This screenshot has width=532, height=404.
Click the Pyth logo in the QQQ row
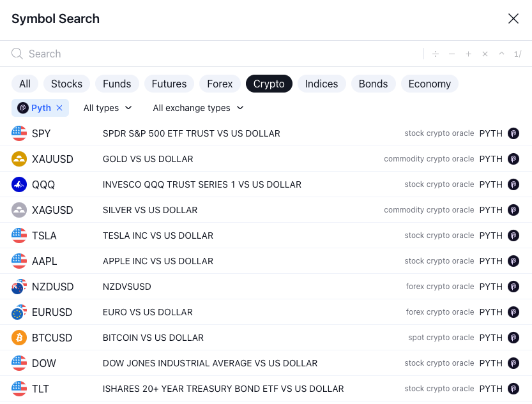(513, 184)
